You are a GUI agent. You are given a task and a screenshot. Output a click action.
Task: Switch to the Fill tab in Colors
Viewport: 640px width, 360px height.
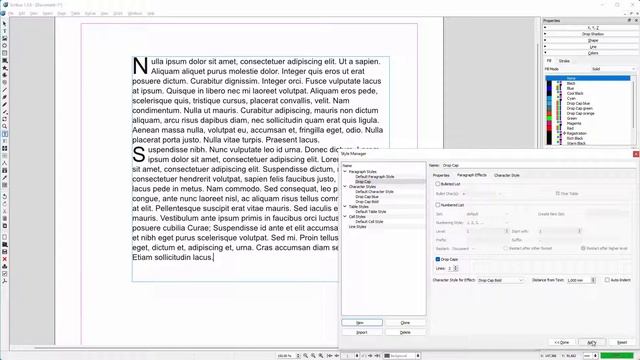click(x=549, y=61)
